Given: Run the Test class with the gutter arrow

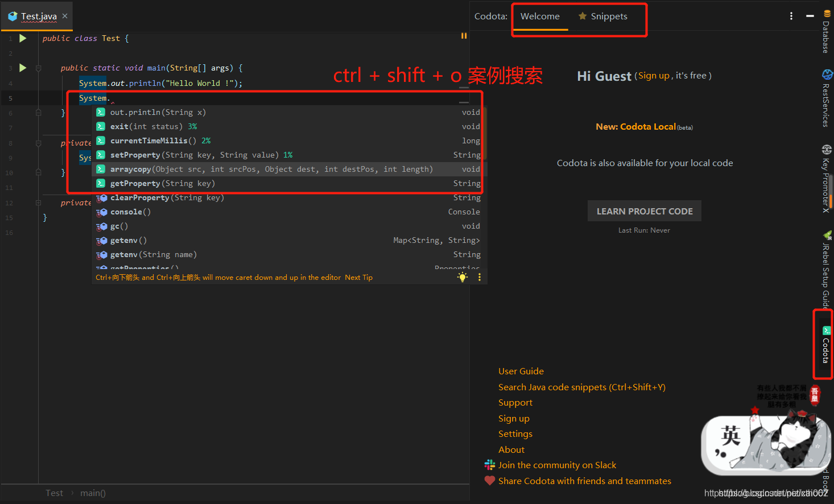Looking at the screenshot, I should [23, 38].
